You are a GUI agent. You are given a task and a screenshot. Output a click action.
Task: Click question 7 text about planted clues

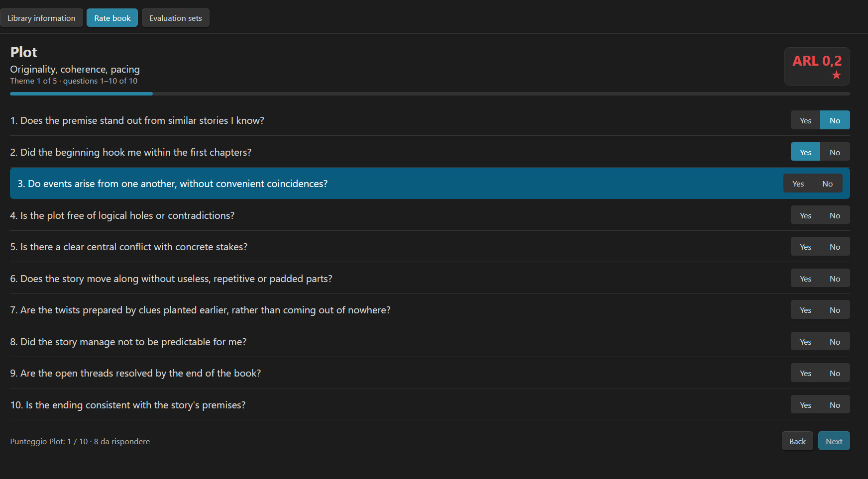click(200, 310)
